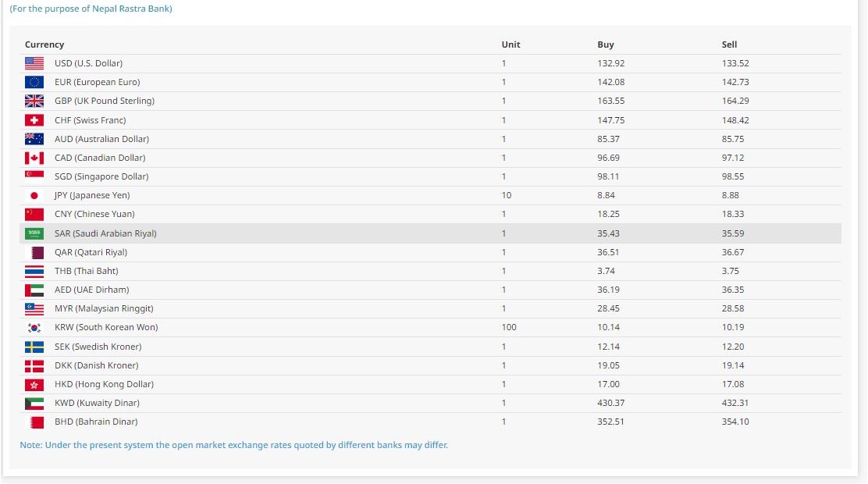
Task: Click the Swiss Franc flag icon
Action: [34, 120]
